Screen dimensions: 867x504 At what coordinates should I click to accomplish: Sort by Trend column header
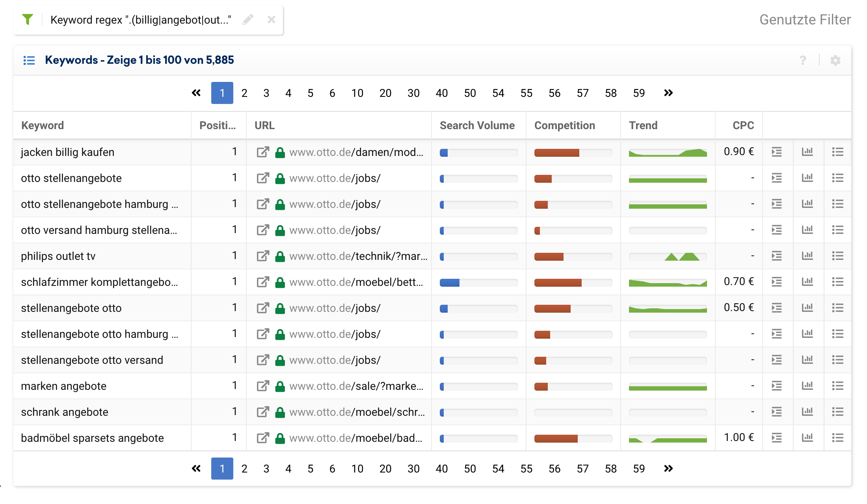(x=643, y=125)
